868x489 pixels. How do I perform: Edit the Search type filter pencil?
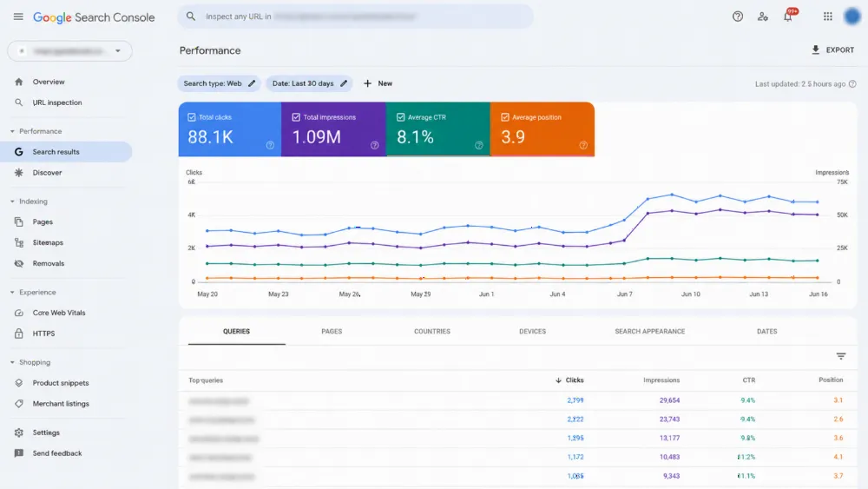(x=252, y=83)
